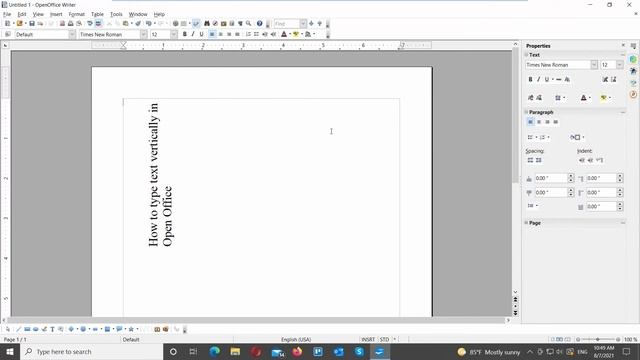This screenshot has width=640, height=360.
Task: Open the Navigator compass icon in toolbar
Action: (x=215, y=24)
